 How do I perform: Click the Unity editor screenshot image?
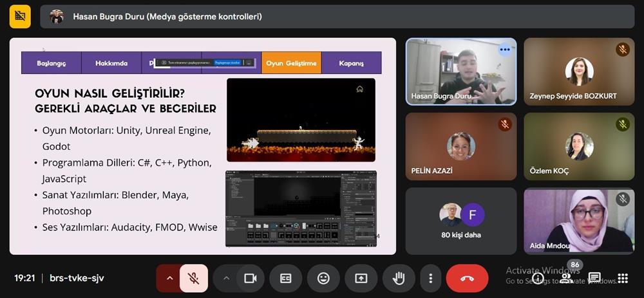click(301, 209)
